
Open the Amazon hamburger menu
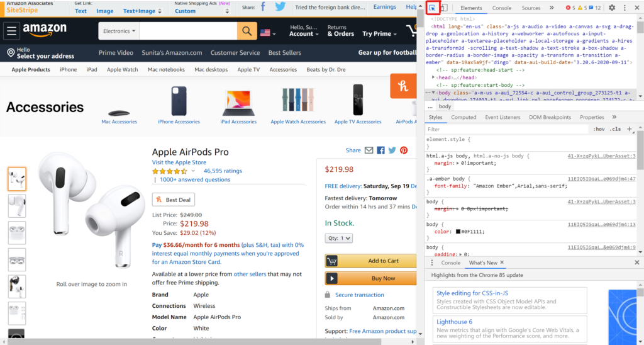pos(11,31)
